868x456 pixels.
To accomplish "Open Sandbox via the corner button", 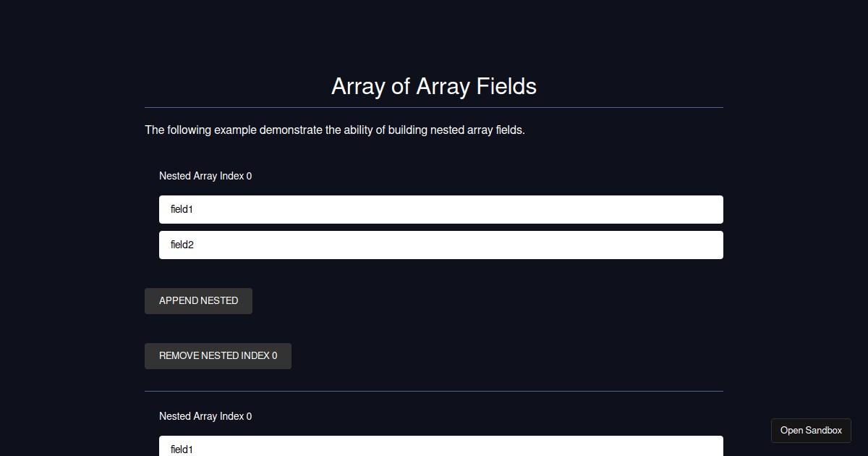I will pos(811,431).
